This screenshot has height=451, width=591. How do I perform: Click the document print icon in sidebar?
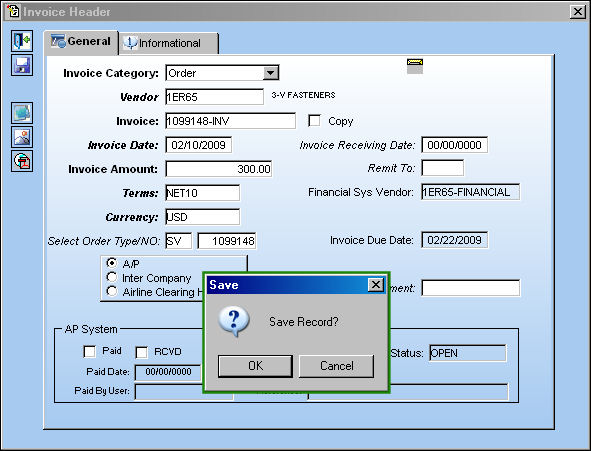tap(22, 161)
